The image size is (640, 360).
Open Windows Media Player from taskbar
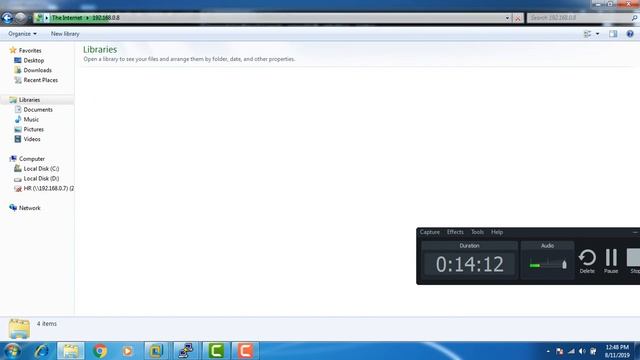click(x=128, y=351)
